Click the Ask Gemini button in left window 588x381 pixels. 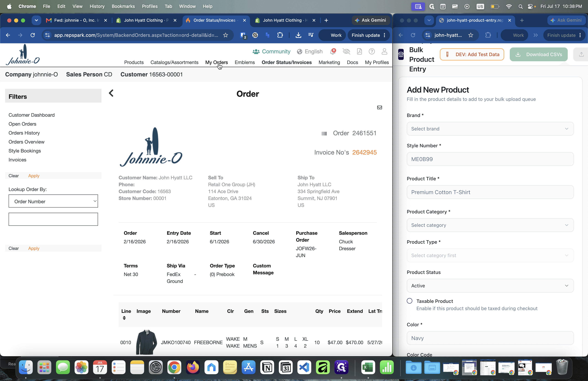(x=371, y=20)
